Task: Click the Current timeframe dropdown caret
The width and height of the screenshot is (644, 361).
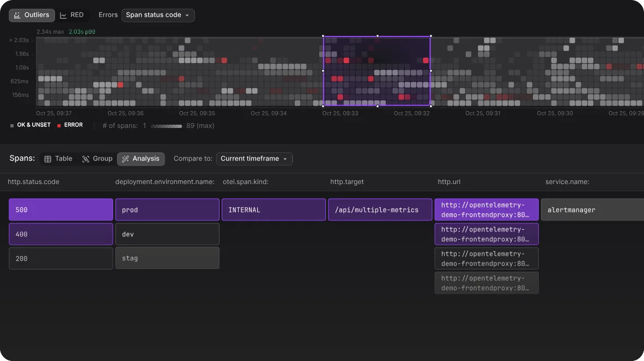Action: (x=285, y=159)
